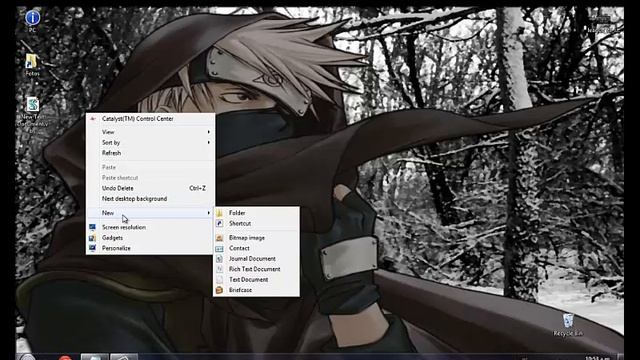Open the PC info desktop icon
Image resolution: width=640 pixels, height=360 pixels.
click(32, 20)
